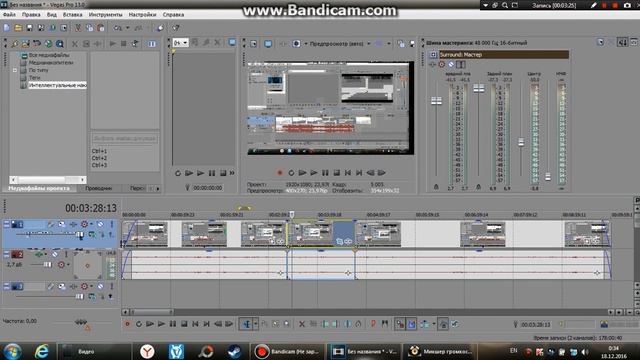Open the Правка menu
The width and height of the screenshot is (640, 360).
[x=31, y=14]
